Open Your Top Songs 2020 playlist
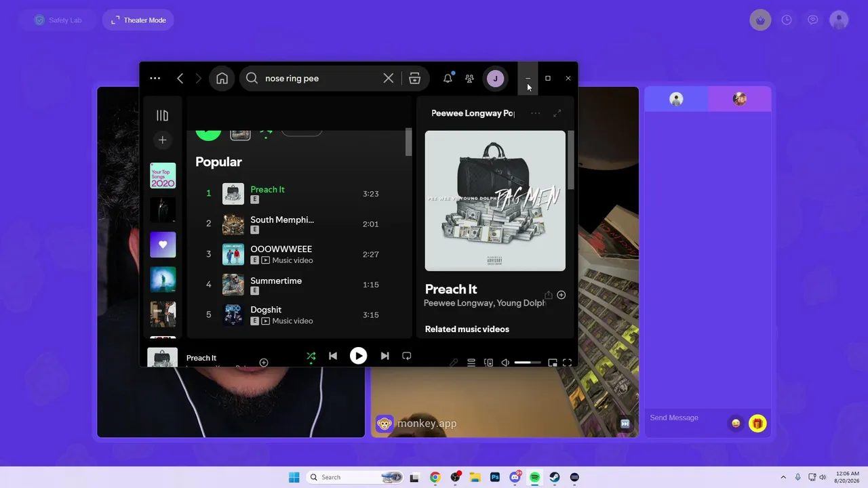This screenshot has width=868, height=488. pos(163,176)
